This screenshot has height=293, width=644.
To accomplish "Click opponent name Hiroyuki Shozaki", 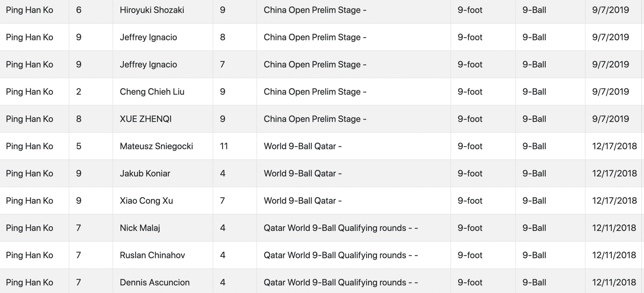I will click(152, 10).
